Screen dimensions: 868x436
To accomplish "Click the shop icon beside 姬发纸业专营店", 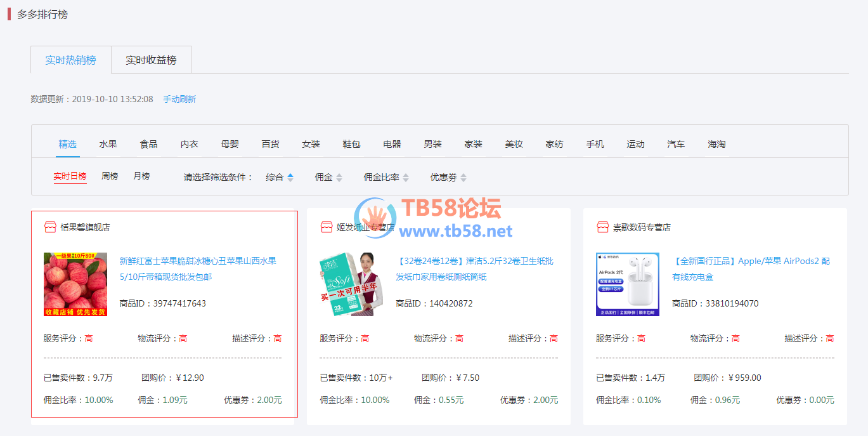I will (x=327, y=227).
